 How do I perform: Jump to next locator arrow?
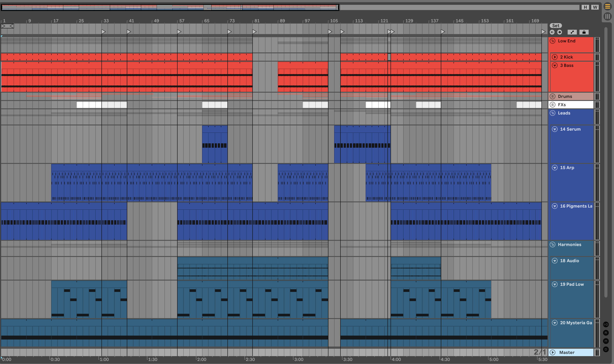pos(560,32)
